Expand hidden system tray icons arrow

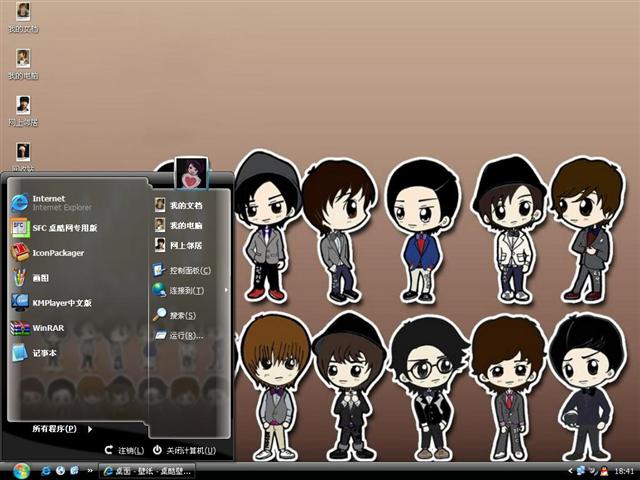pyautogui.click(x=571, y=471)
